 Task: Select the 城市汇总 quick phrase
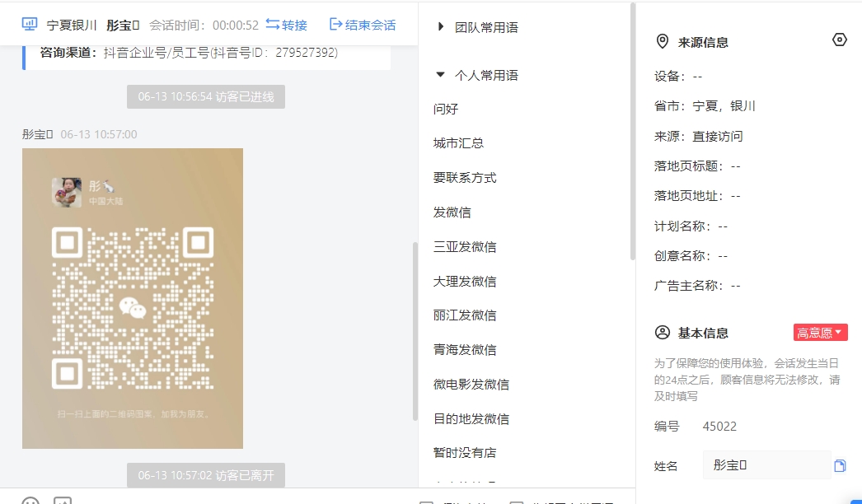coord(458,143)
